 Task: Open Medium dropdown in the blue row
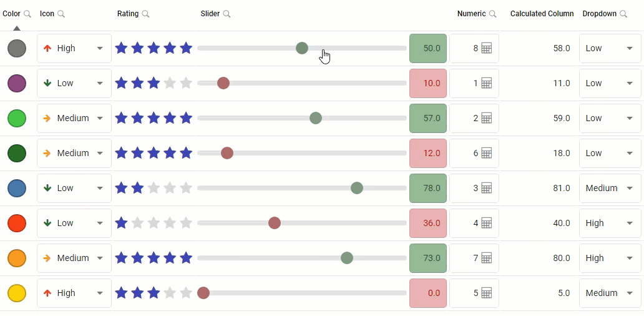click(x=630, y=188)
